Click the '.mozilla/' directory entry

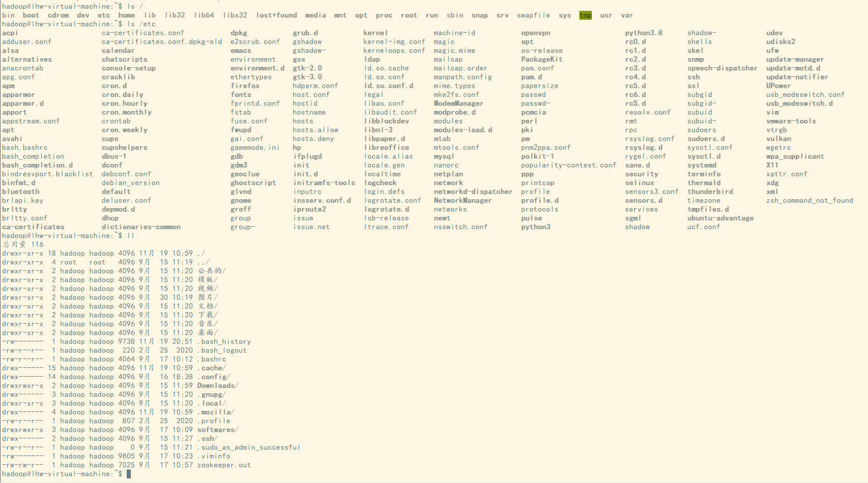click(x=216, y=412)
